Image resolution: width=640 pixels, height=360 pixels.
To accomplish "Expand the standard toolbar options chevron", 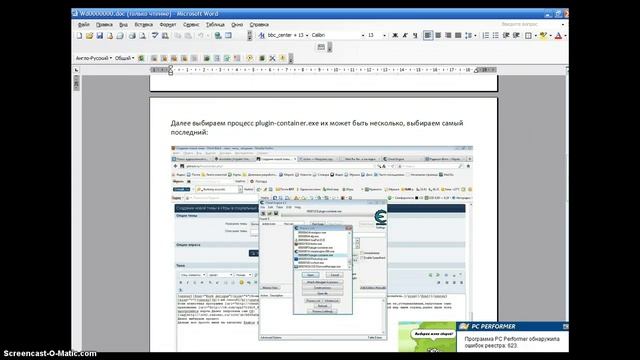I will [249, 36].
